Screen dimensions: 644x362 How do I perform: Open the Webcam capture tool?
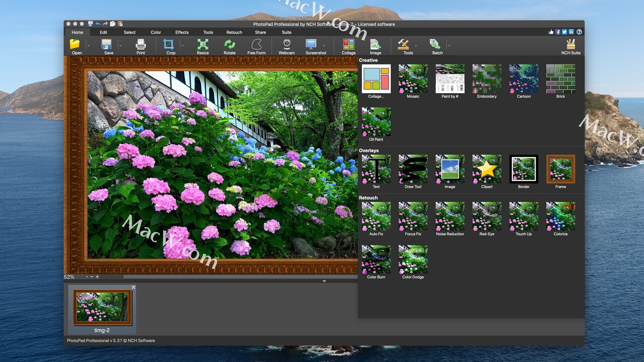pyautogui.click(x=286, y=45)
